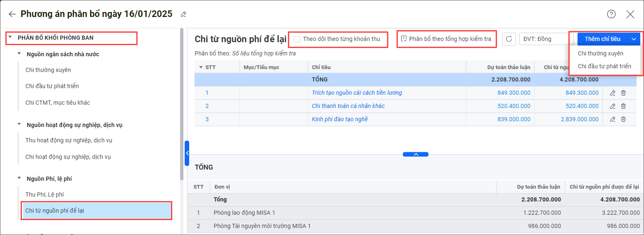Edit the Kinh phí đào tạo nghề row
Screen dimensions: 644x235
pyautogui.click(x=613, y=120)
